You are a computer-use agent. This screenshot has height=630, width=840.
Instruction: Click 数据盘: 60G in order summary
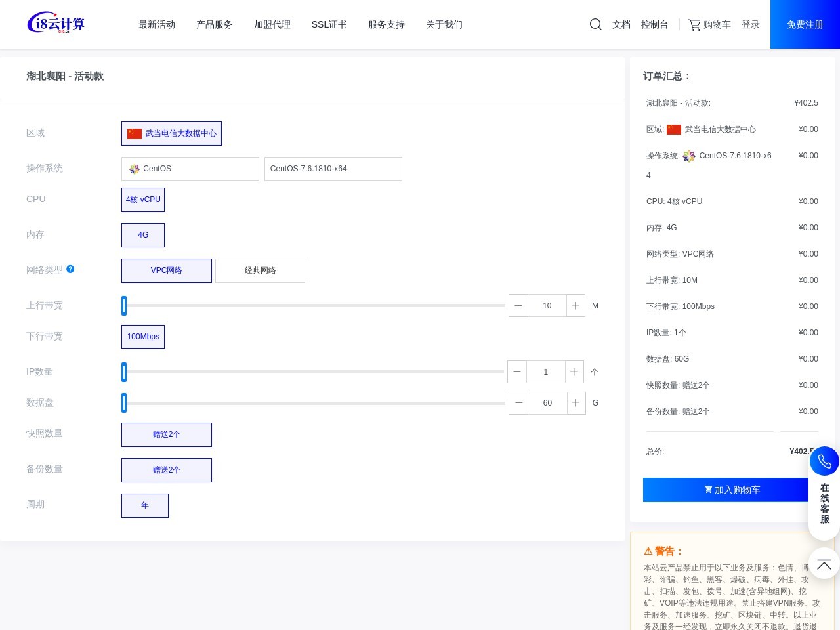click(667, 359)
